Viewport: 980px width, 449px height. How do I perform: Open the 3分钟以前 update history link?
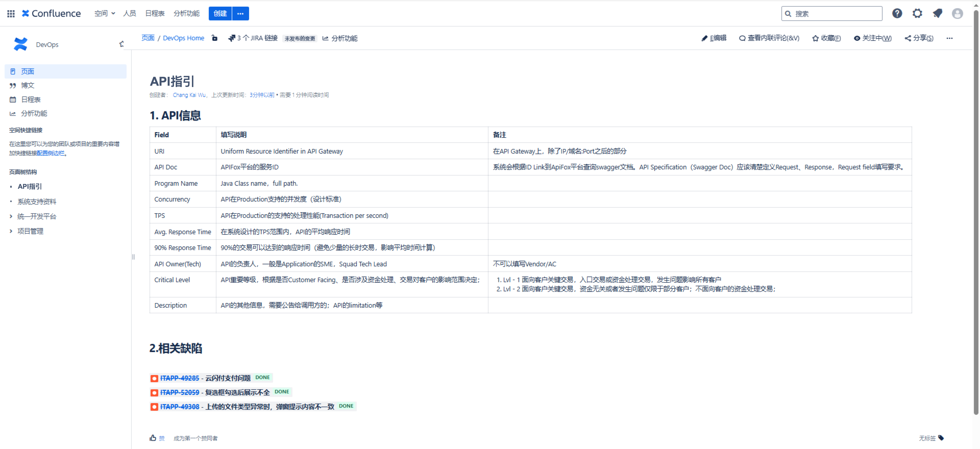262,95
